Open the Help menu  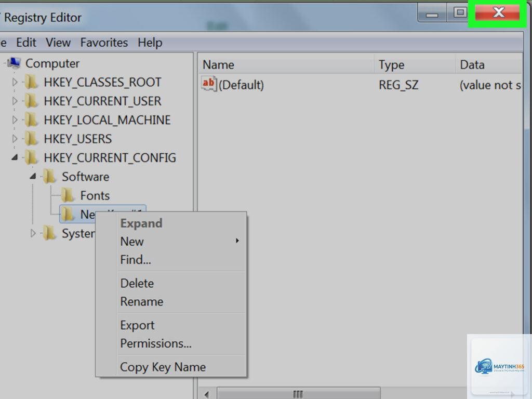click(150, 43)
